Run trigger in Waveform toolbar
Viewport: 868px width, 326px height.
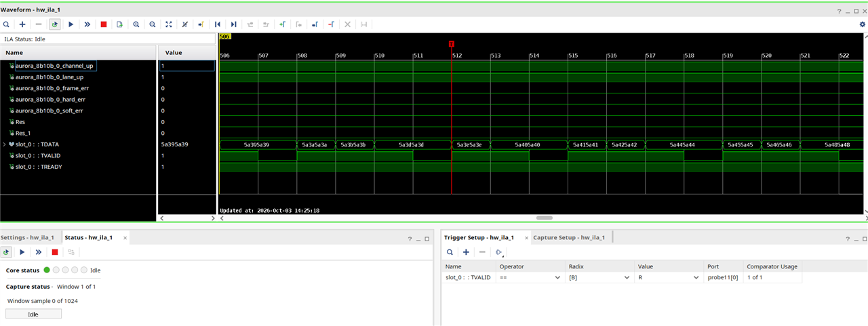point(71,24)
